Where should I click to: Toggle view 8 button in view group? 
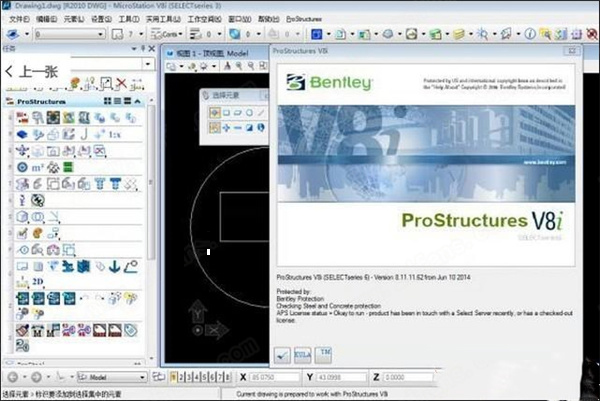point(227,377)
